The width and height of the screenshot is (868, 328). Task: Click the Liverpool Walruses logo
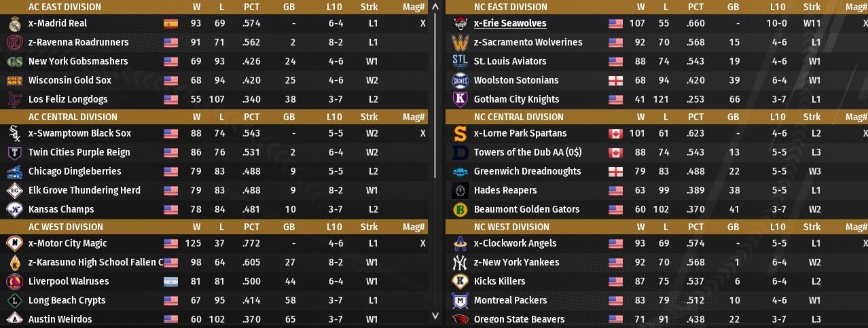pyautogui.click(x=14, y=282)
